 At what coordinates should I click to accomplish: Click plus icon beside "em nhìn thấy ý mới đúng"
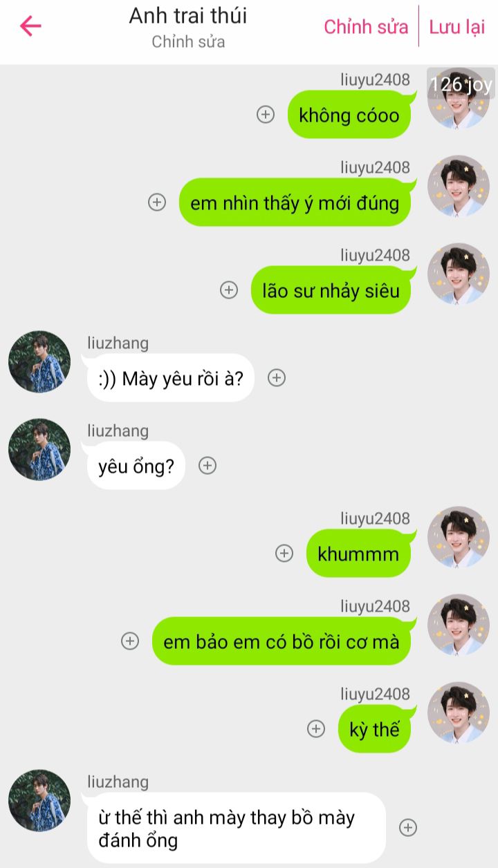click(158, 202)
